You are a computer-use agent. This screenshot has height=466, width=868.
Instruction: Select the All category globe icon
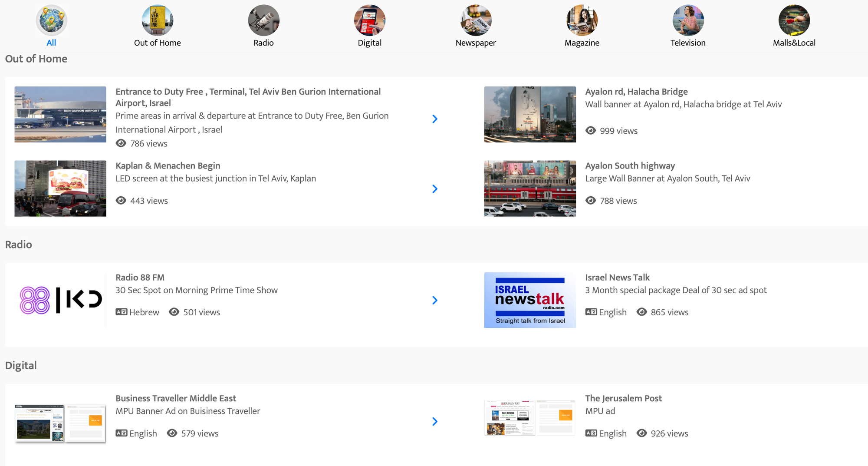(51, 20)
